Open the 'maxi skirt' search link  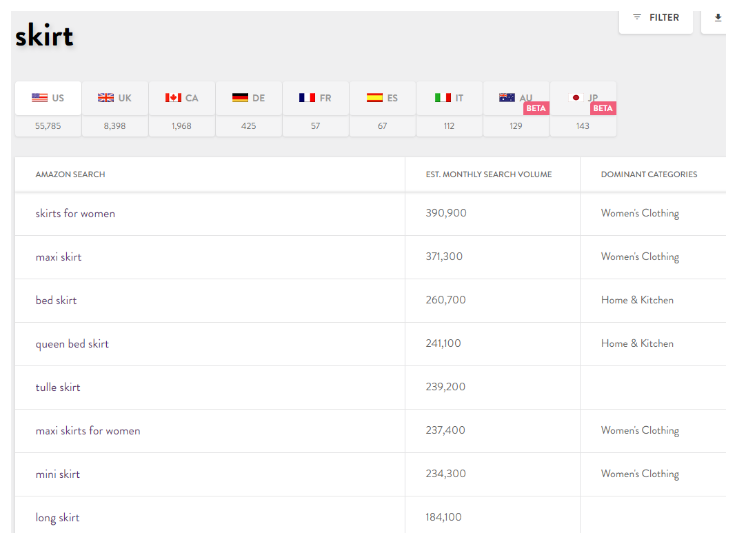(x=58, y=257)
